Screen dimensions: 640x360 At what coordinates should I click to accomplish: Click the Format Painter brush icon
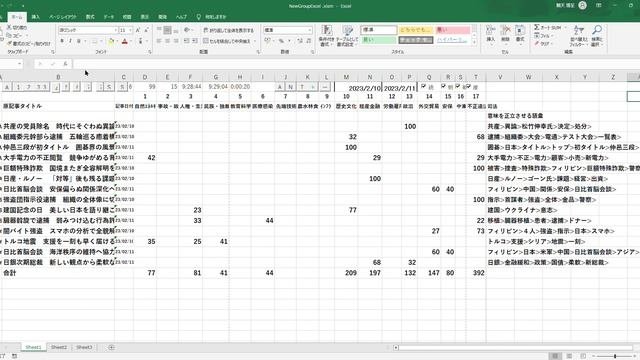tap(9, 43)
